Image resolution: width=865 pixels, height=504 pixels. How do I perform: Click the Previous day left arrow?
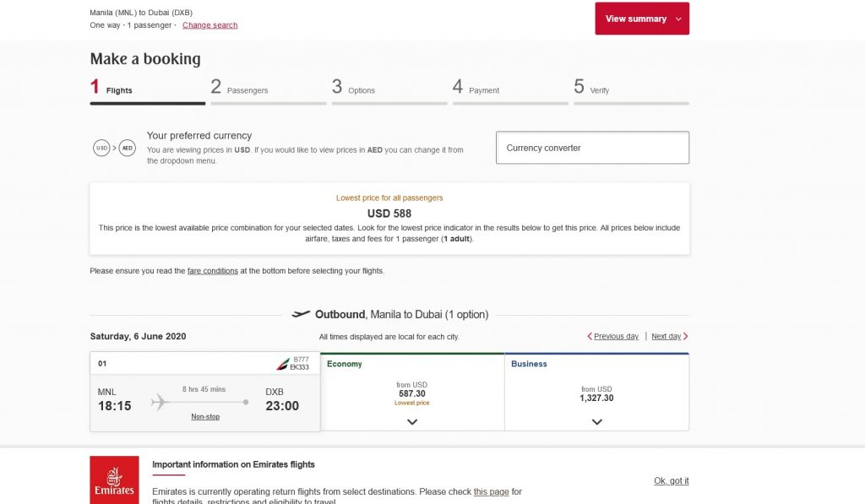590,336
